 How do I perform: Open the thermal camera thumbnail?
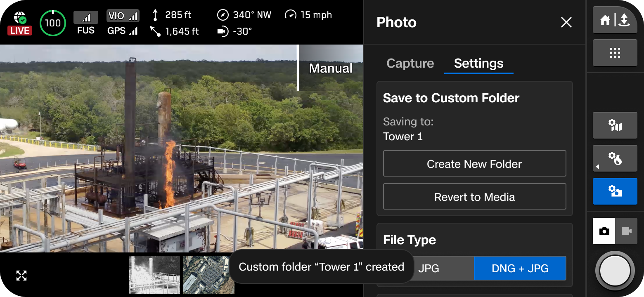154,275
